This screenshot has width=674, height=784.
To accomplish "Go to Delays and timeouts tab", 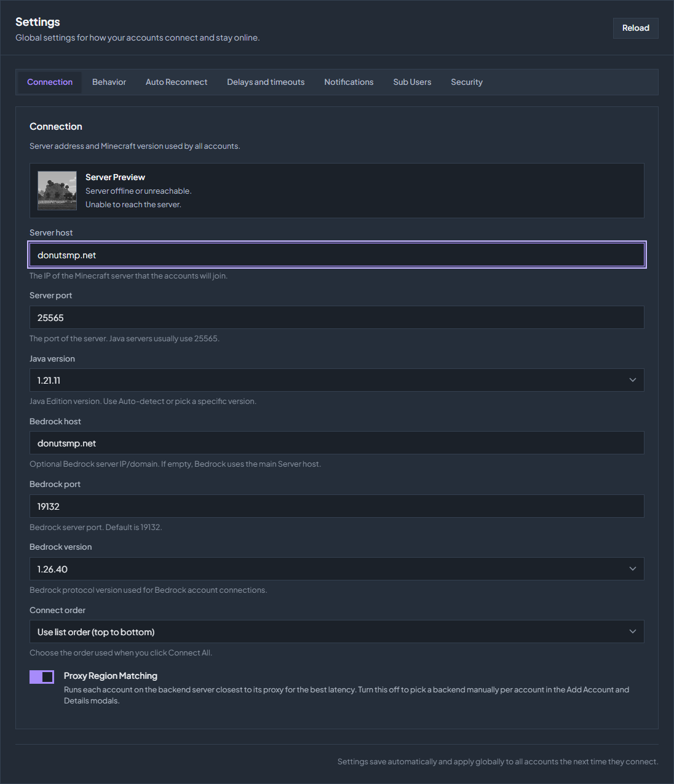I will point(266,82).
